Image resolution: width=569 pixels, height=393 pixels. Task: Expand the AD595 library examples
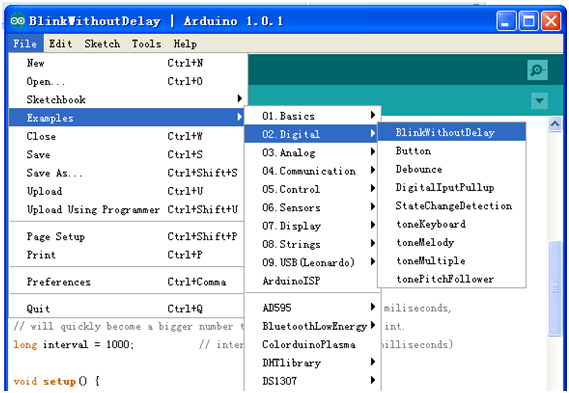point(312,308)
